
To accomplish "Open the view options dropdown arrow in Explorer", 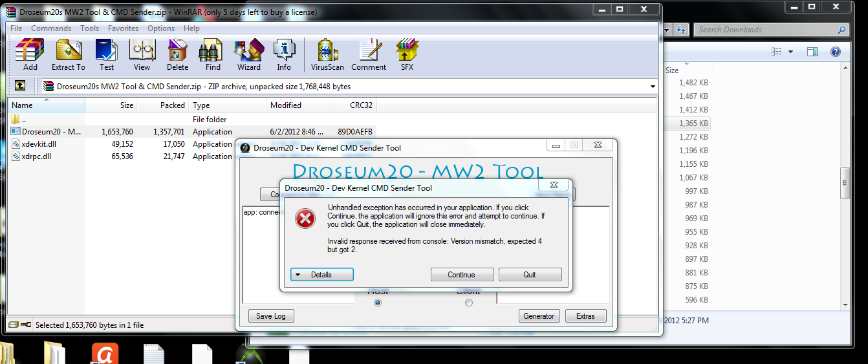I will pyautogui.click(x=790, y=52).
